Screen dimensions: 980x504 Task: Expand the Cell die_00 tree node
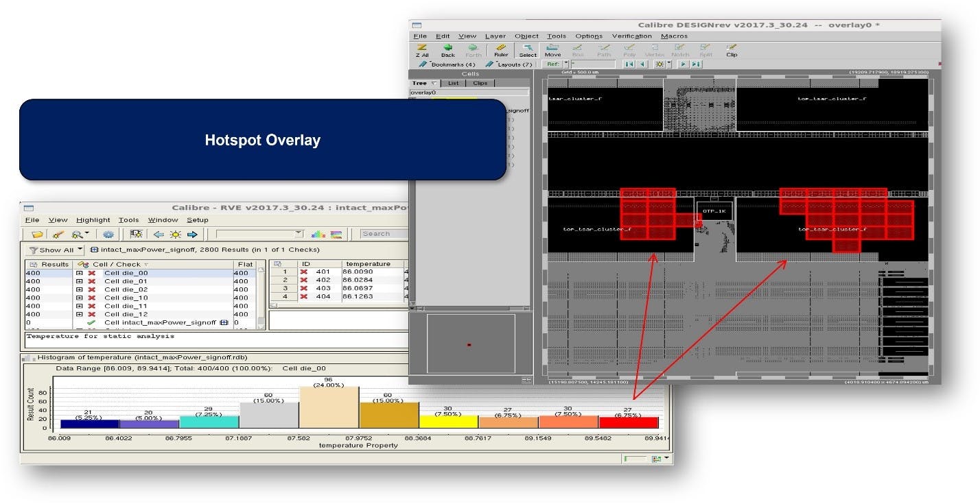coord(80,273)
